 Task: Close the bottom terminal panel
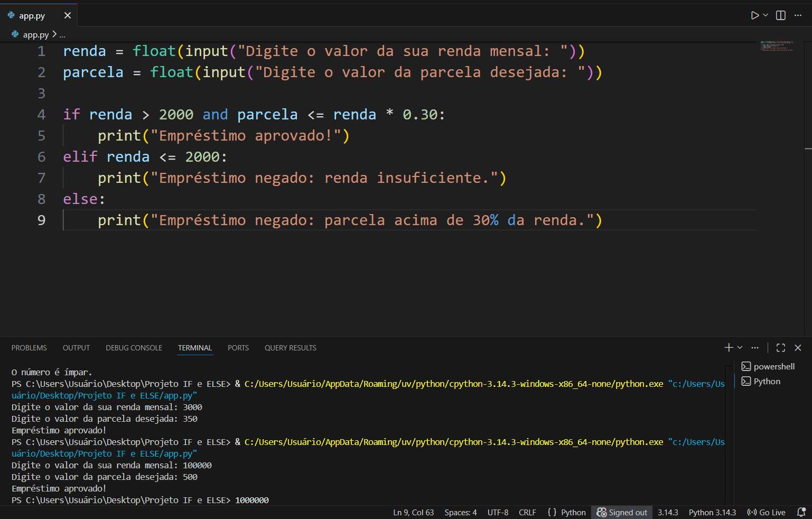tap(798, 347)
